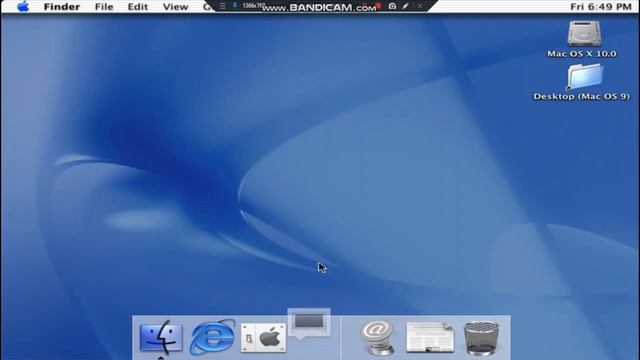Click the Mac OS X 10.0 drive label
640x360 pixels.
582,54
